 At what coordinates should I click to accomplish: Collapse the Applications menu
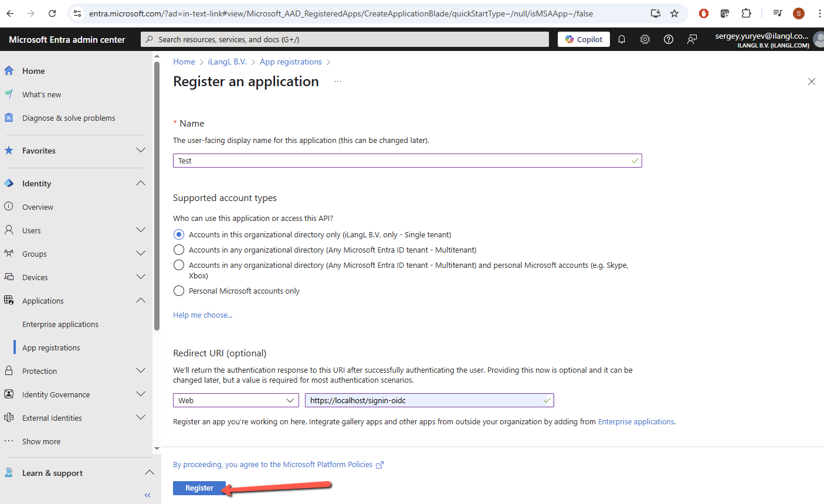click(141, 301)
